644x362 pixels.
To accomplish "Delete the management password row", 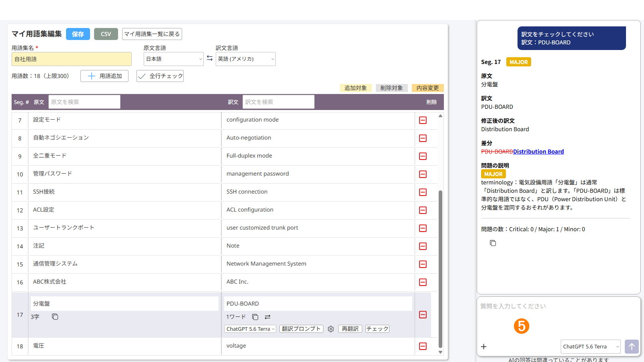I will [x=423, y=174].
